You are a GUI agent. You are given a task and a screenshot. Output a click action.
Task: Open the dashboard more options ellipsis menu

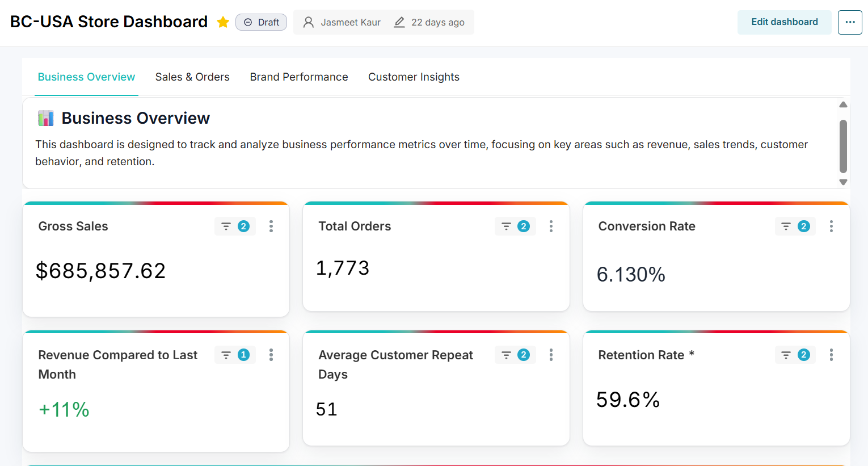pyautogui.click(x=850, y=22)
